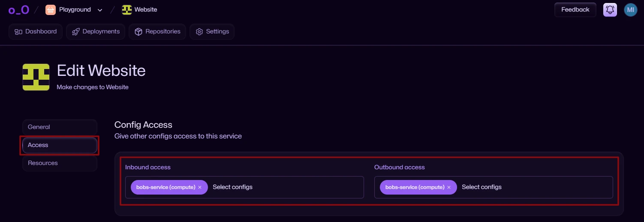This screenshot has height=222, width=644.
Task: Open the notifications bell icon
Action: tap(610, 10)
